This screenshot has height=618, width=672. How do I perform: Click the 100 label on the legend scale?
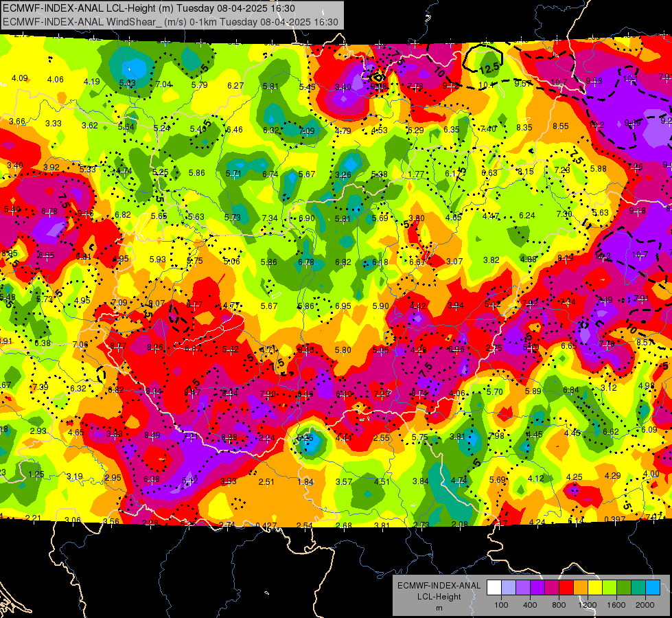[x=501, y=605]
